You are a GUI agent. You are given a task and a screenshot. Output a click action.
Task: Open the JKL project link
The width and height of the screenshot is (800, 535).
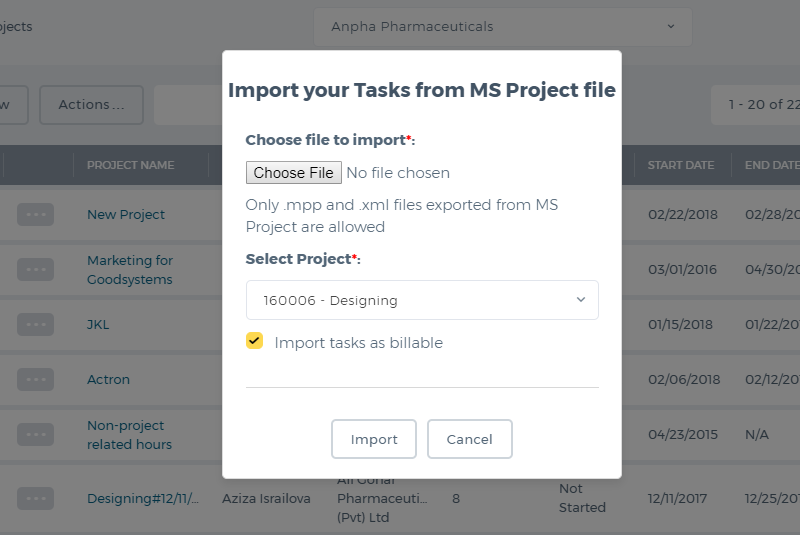tap(98, 324)
